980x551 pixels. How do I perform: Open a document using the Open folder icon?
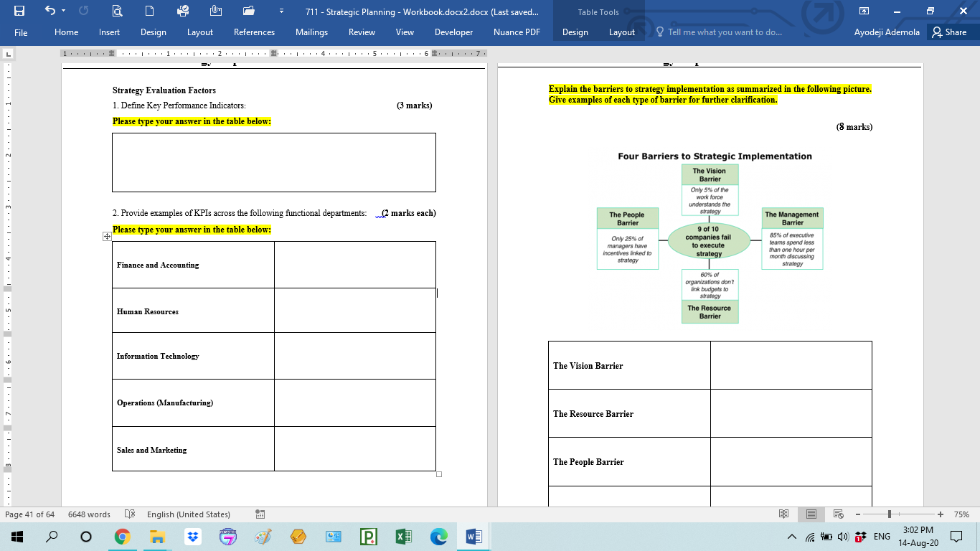248,11
